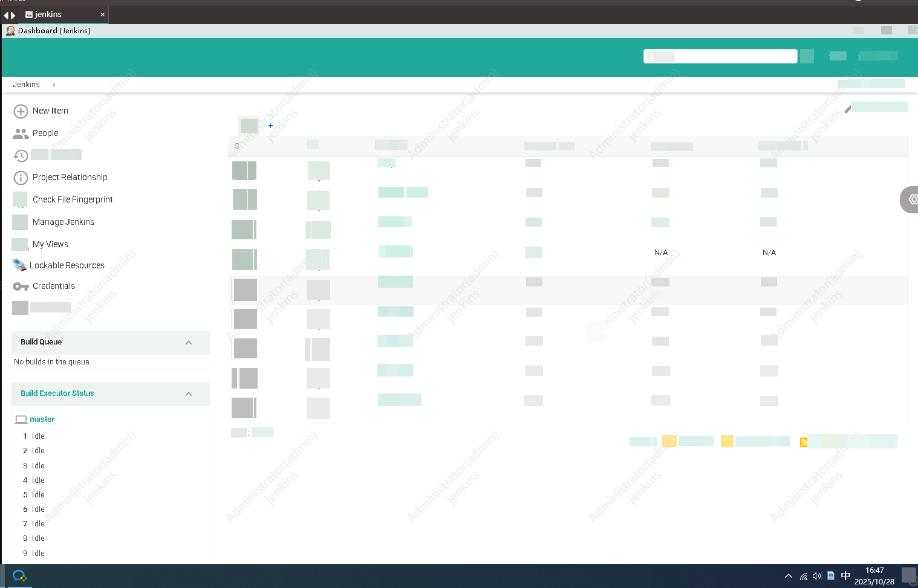The width and height of the screenshot is (918, 588).
Task: Select executor row 3 Idle
Action: [34, 466]
